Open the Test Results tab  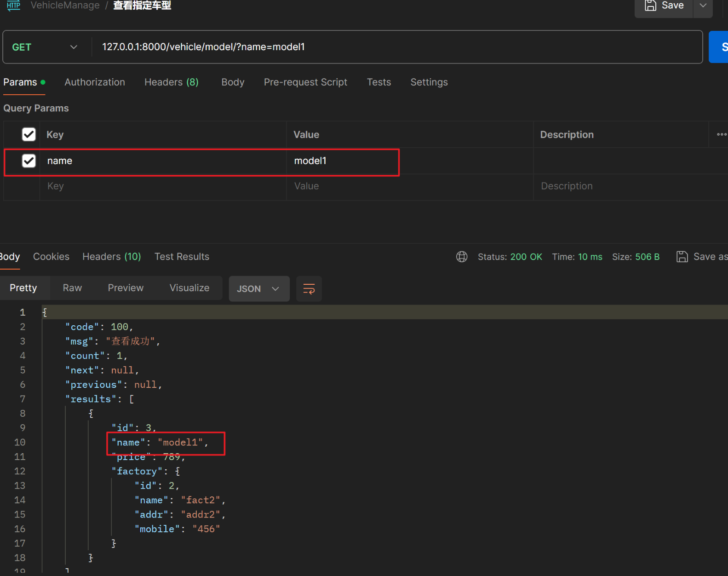click(x=182, y=257)
